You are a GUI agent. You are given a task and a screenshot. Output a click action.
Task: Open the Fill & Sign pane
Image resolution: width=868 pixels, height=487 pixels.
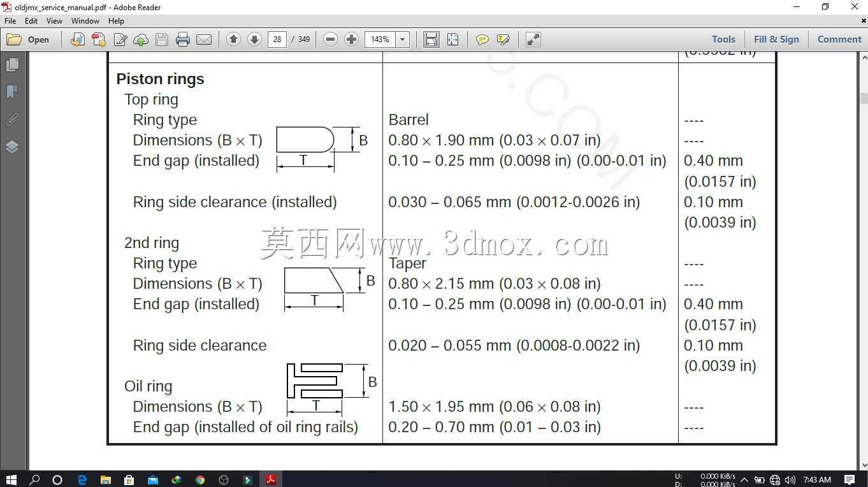pos(776,40)
